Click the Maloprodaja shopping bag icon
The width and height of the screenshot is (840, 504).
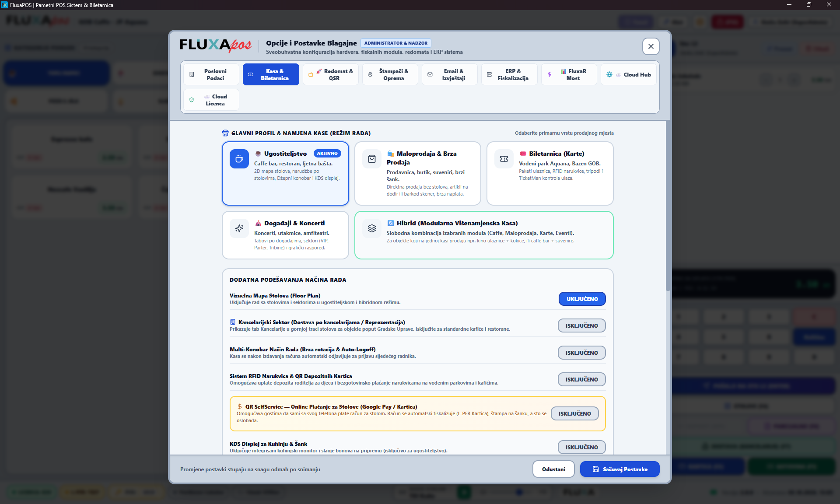pos(372,159)
